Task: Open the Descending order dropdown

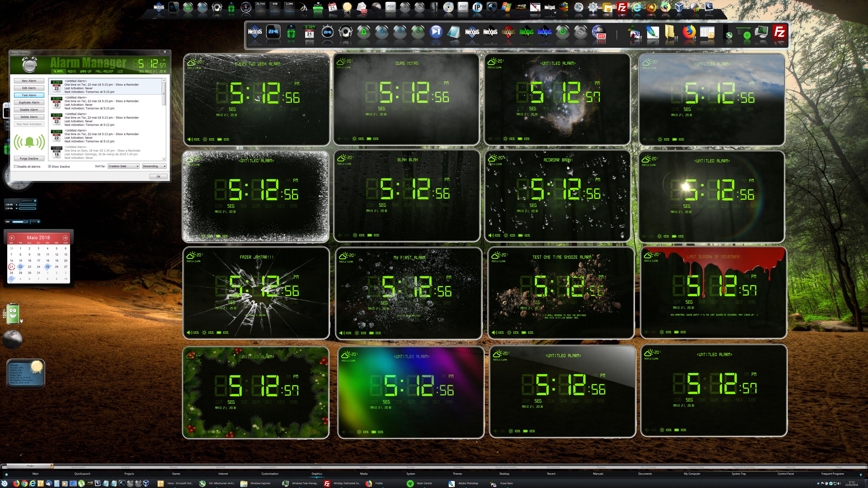Action: point(154,166)
